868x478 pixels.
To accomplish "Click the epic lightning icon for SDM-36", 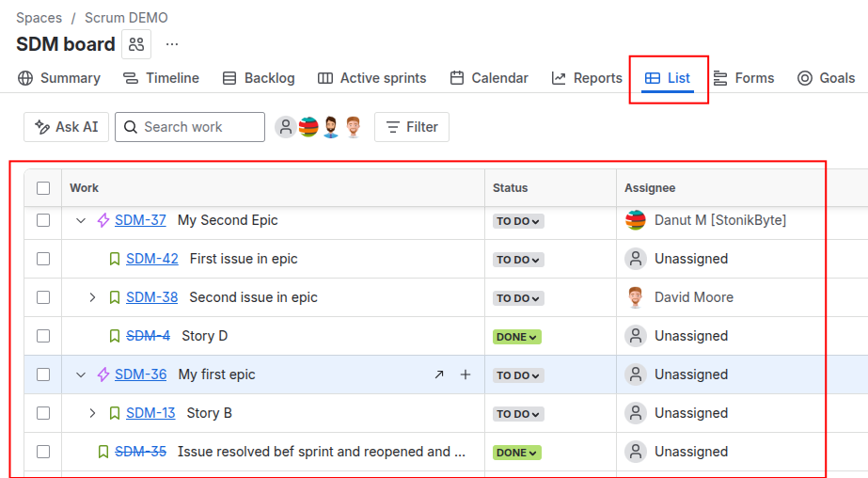I will [103, 374].
